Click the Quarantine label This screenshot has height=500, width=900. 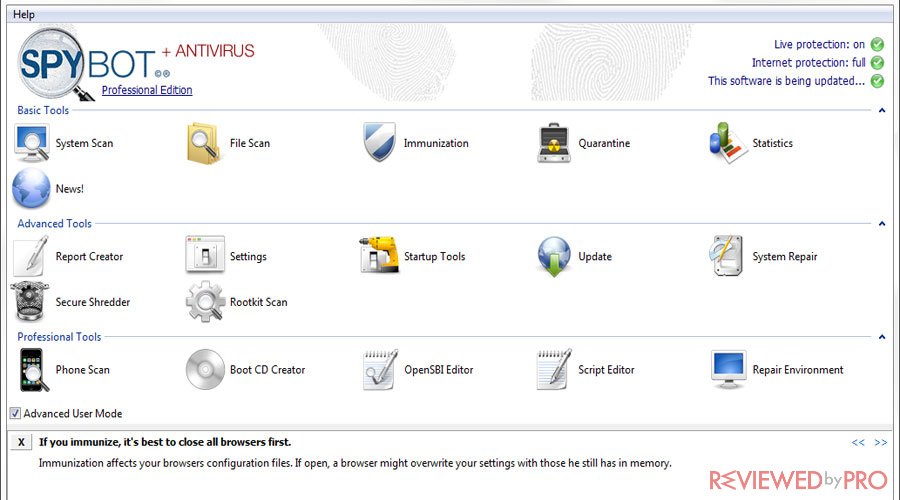coord(604,144)
